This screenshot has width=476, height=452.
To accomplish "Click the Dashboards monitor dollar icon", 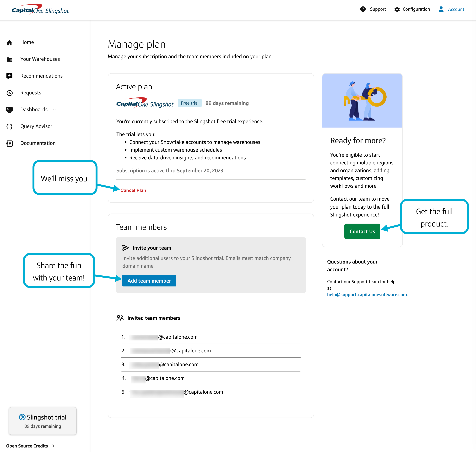I will coord(9,110).
